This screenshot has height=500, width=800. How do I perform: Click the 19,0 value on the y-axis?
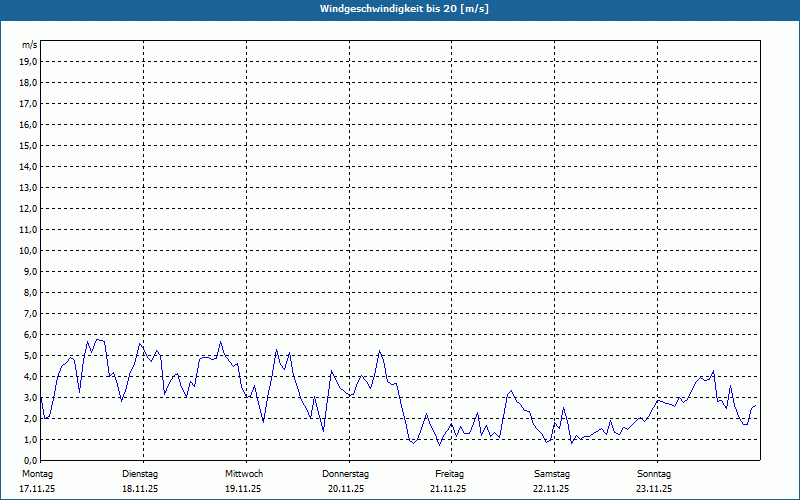click(28, 61)
